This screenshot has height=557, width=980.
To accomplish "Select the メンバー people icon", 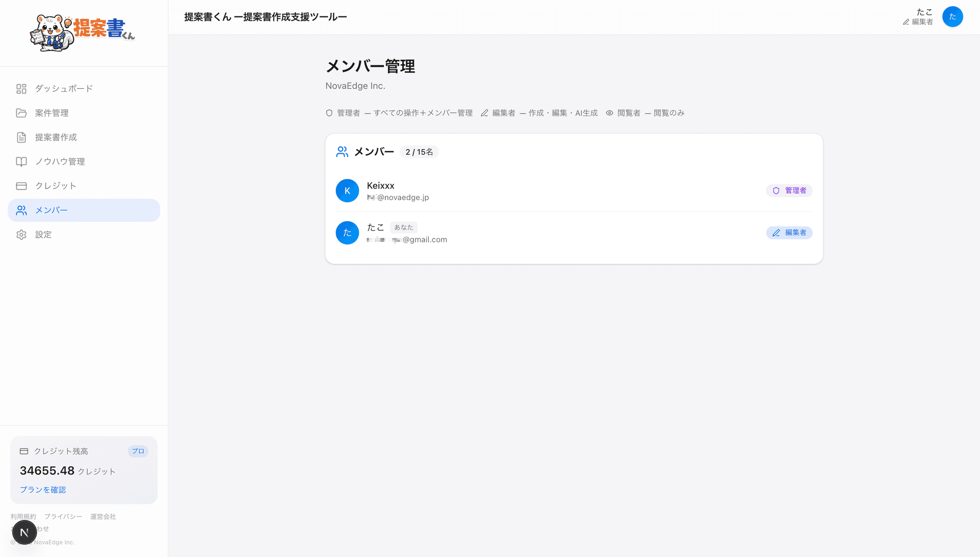I will (21, 210).
